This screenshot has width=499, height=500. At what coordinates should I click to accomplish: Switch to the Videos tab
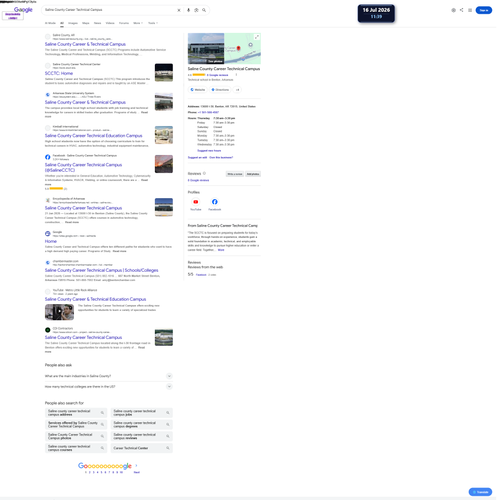point(110,23)
